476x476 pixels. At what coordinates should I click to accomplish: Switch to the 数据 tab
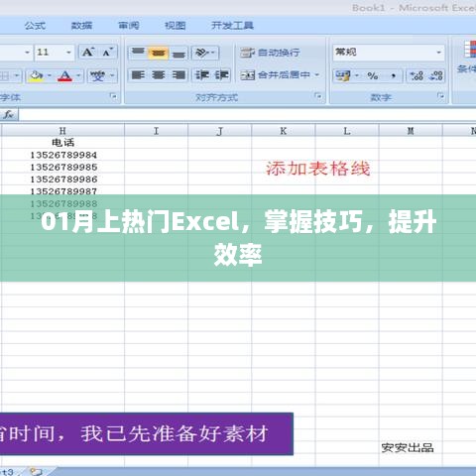click(81, 26)
